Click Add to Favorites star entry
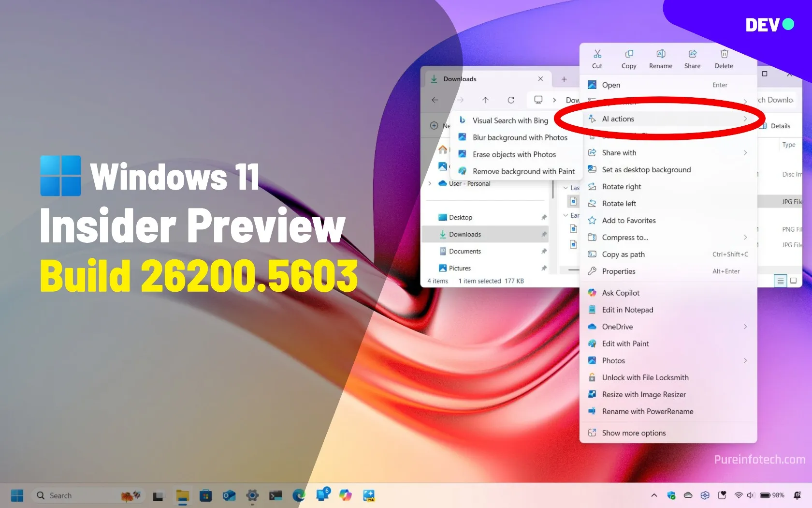Viewport: 812px width, 508px height. [x=668, y=221]
